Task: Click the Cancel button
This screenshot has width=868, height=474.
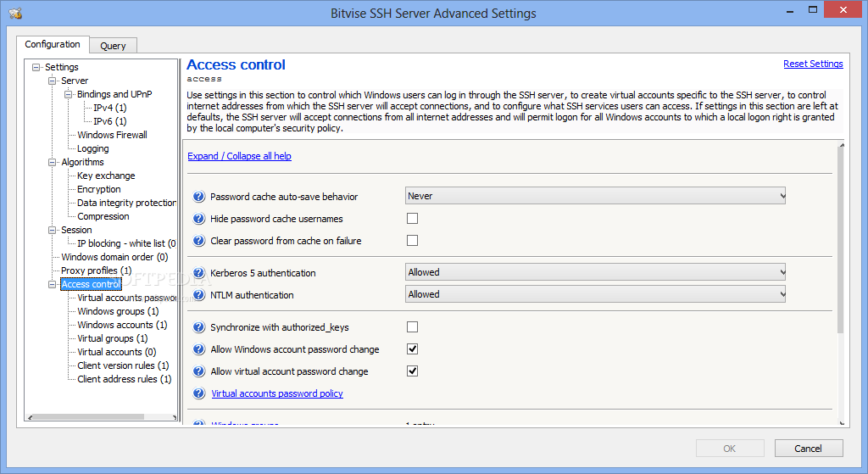Action: tap(808, 449)
